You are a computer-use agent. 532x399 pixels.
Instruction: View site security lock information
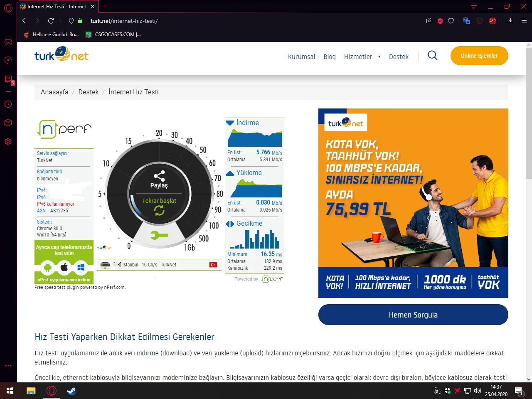point(80,21)
